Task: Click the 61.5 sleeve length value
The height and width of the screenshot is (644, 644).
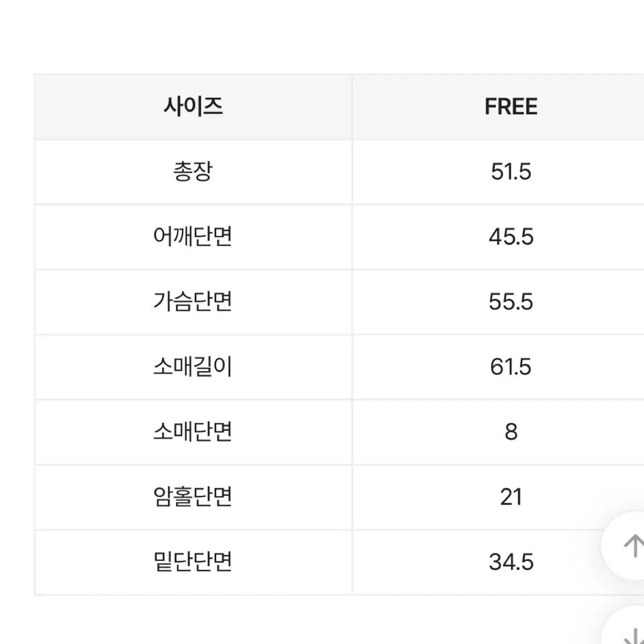Action: pos(511,367)
